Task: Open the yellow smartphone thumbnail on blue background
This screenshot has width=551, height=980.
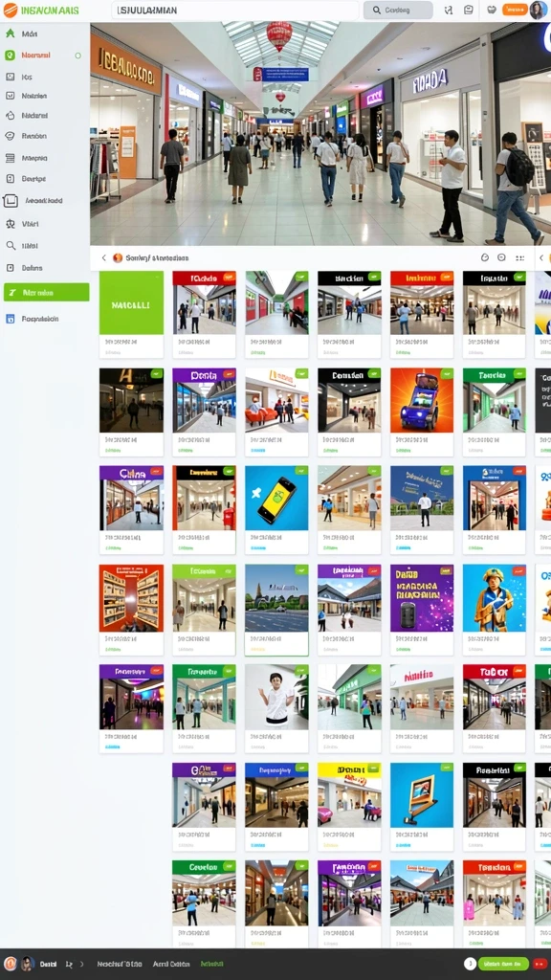Action: click(x=276, y=498)
